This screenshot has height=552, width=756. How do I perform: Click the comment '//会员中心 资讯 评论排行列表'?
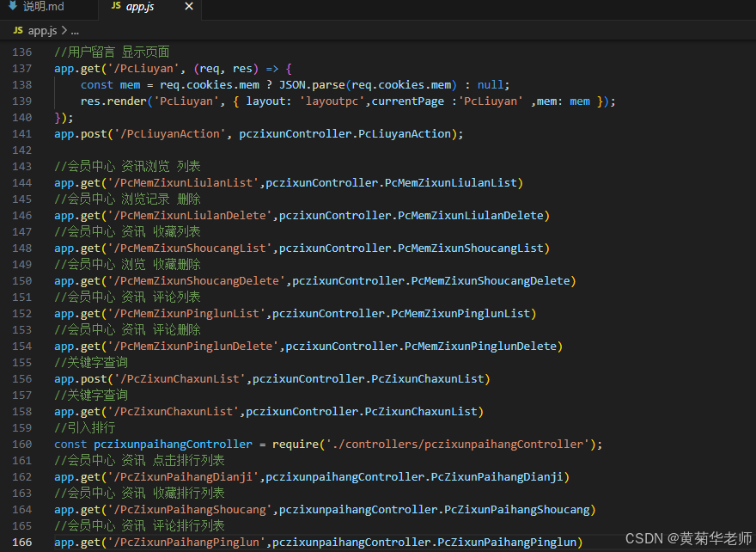coord(139,526)
